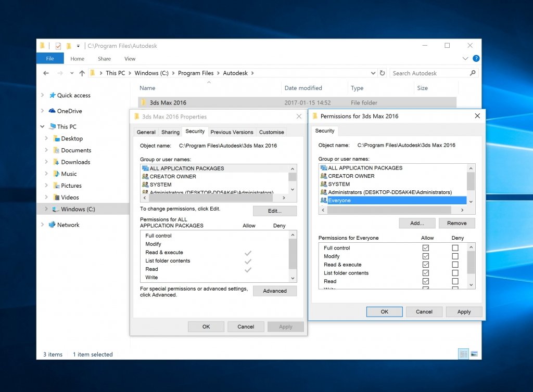Check Deny for Modify permission
The height and width of the screenshot is (392, 533).
coord(455,256)
